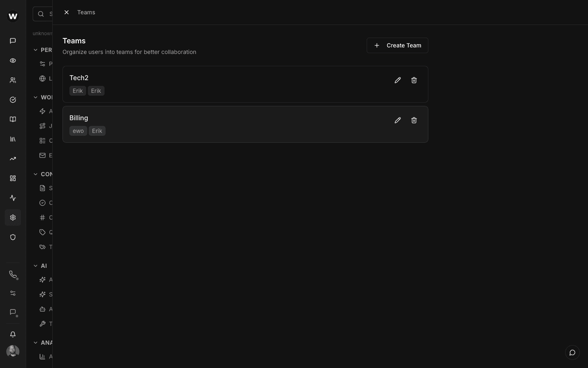Open the workspace settings gear icon

13,218
